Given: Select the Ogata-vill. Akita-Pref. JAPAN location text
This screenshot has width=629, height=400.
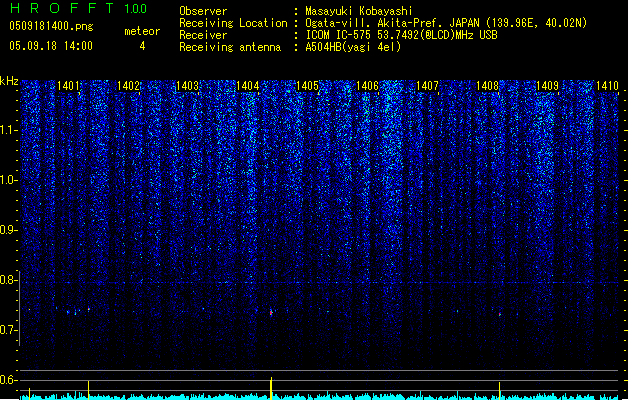Looking at the screenshot, I should click(x=446, y=23).
